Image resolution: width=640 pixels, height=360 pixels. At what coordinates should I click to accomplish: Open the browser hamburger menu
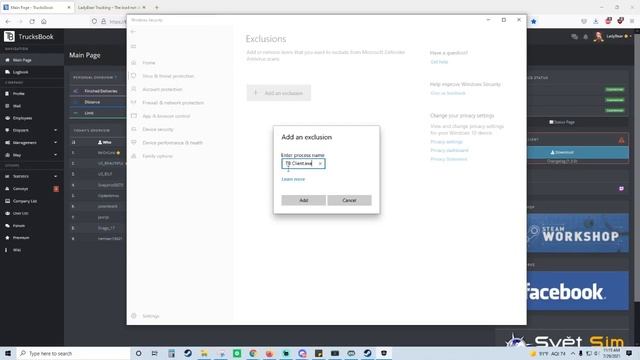point(632,21)
